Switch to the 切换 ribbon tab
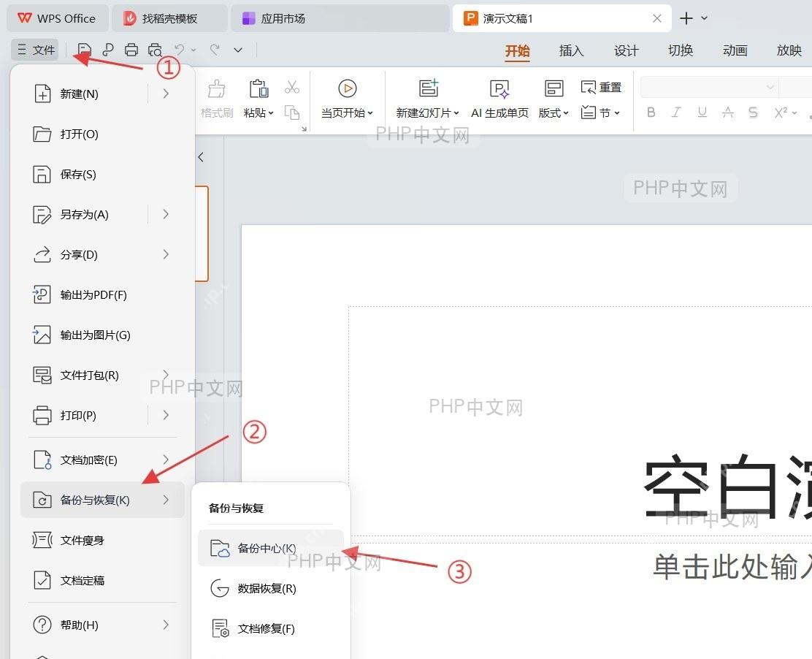The height and width of the screenshot is (659, 812). [x=681, y=50]
